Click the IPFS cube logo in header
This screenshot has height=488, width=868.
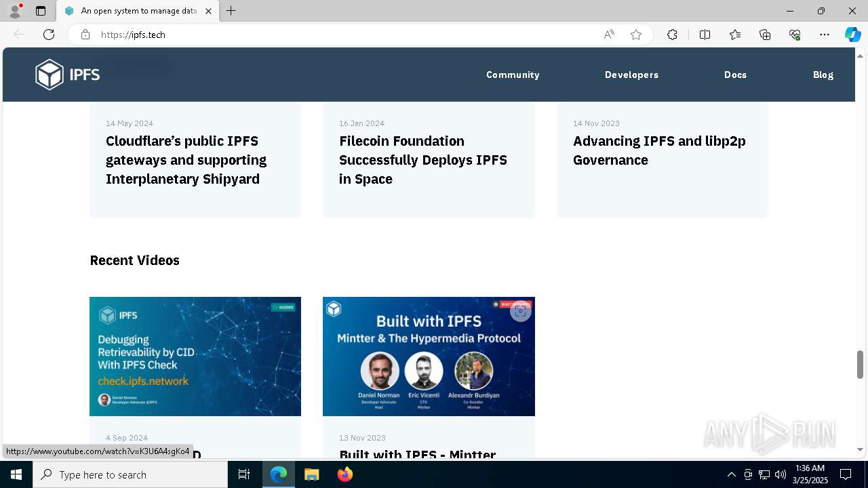point(67,75)
